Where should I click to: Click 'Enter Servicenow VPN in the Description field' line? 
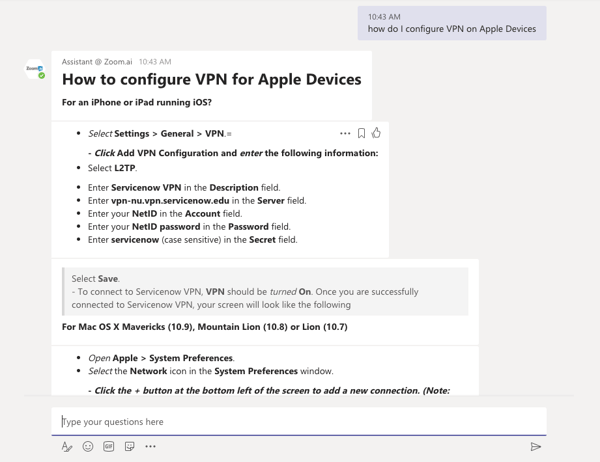click(x=184, y=188)
